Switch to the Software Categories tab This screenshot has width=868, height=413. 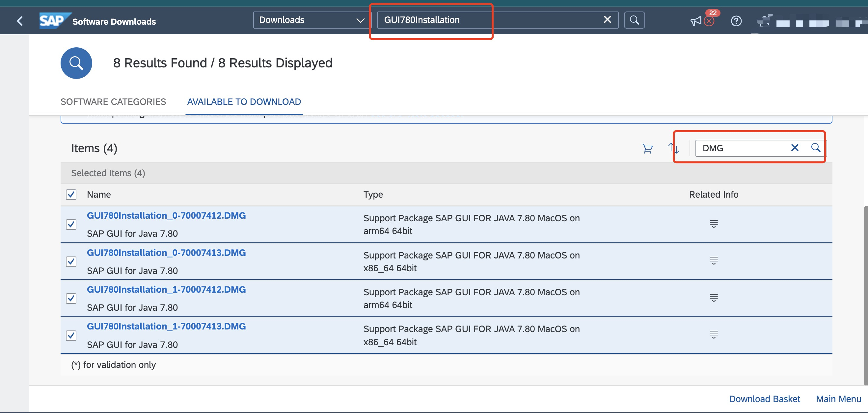point(113,102)
